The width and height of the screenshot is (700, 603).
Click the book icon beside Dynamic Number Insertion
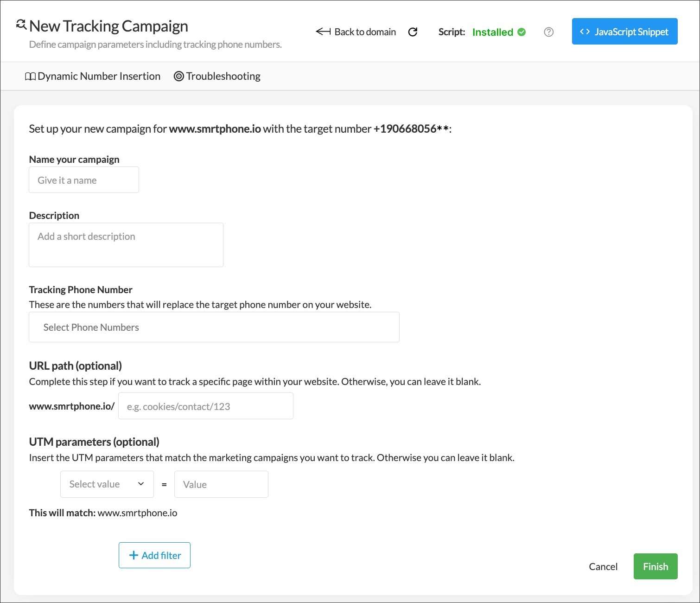click(x=30, y=77)
